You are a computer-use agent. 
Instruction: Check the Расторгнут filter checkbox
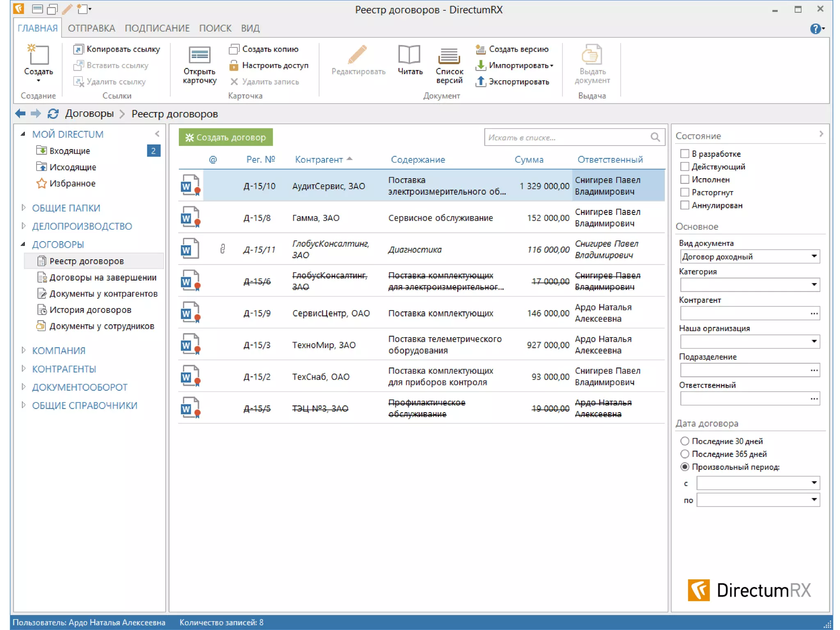(x=685, y=192)
